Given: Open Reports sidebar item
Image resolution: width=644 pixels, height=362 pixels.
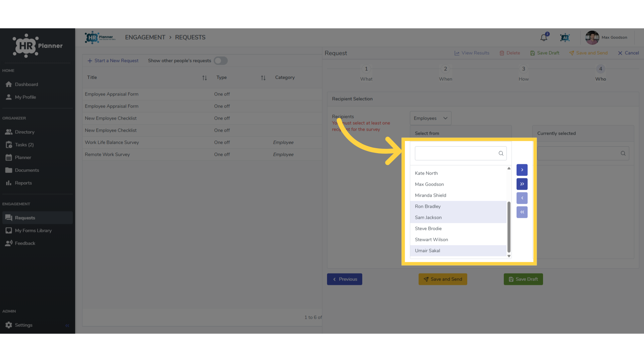Looking at the screenshot, I should 37,183.
